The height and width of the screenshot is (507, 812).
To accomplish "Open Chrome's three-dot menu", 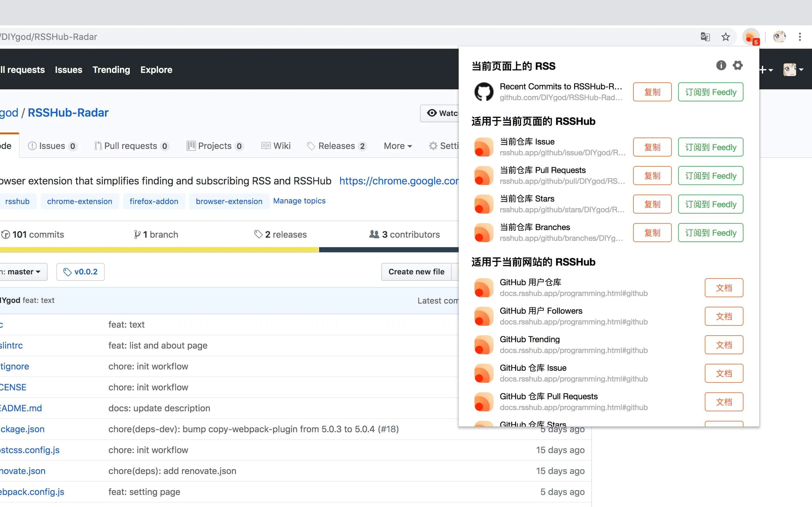I will (800, 37).
